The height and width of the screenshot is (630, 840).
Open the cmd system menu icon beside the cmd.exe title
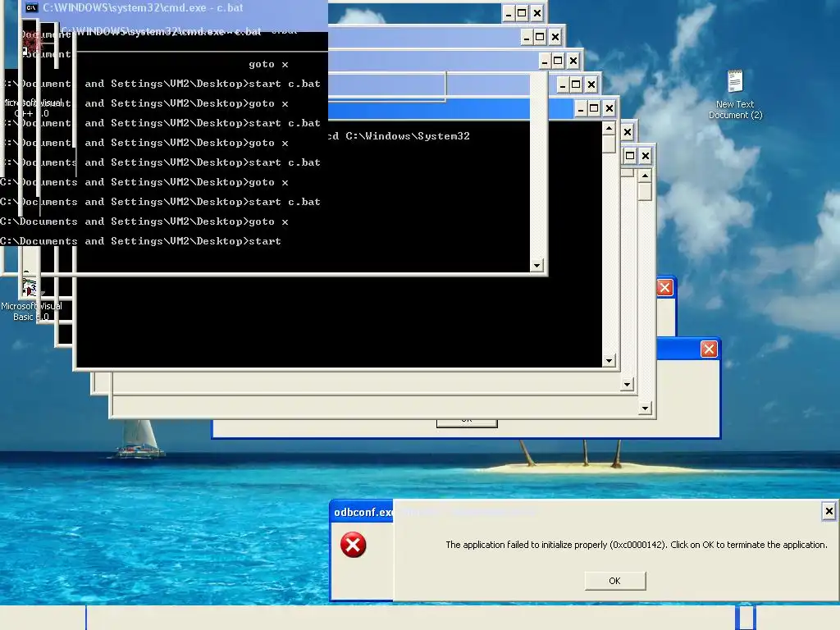(32, 7)
